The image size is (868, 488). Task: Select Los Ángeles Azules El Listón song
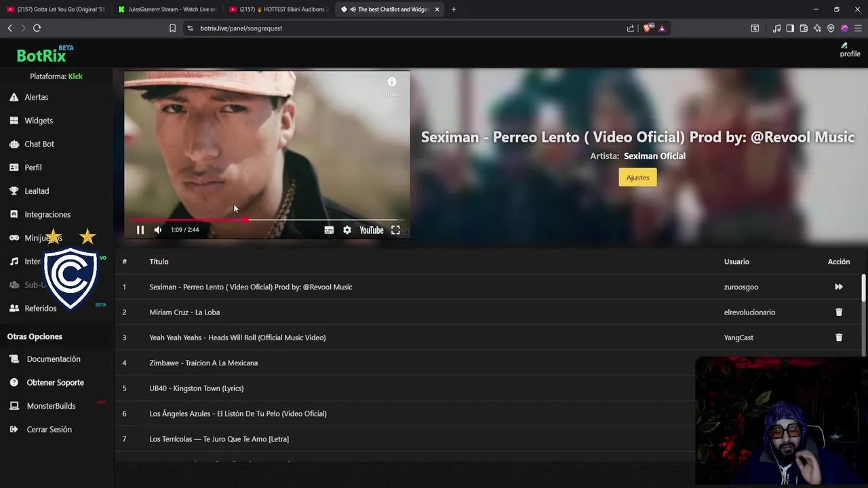(238, 413)
